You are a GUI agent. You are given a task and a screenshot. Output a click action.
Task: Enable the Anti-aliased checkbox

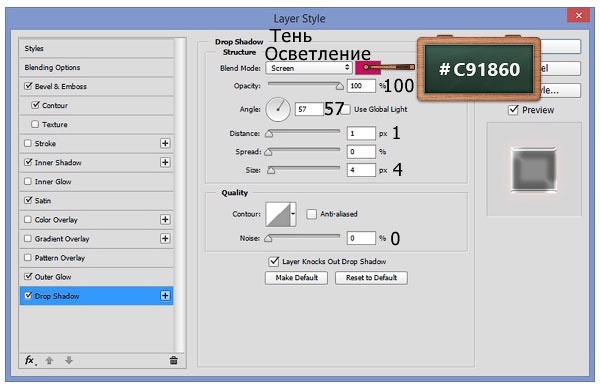tap(311, 214)
